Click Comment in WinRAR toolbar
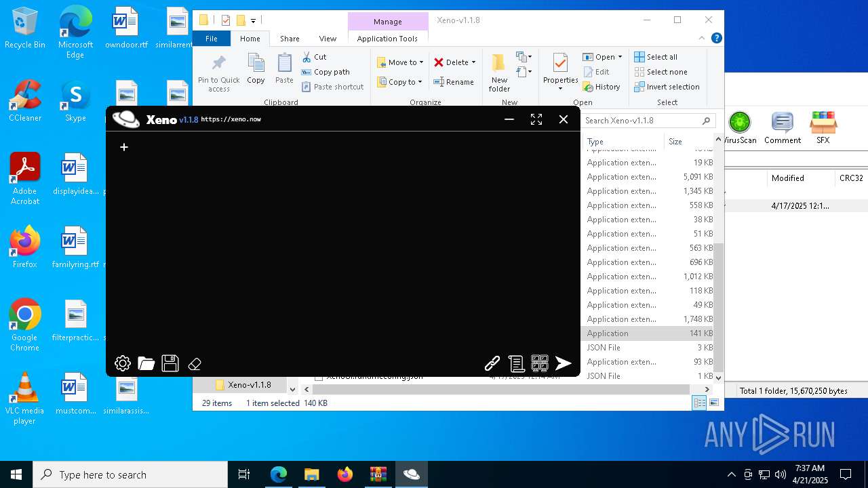This screenshot has width=868, height=488. (783, 128)
